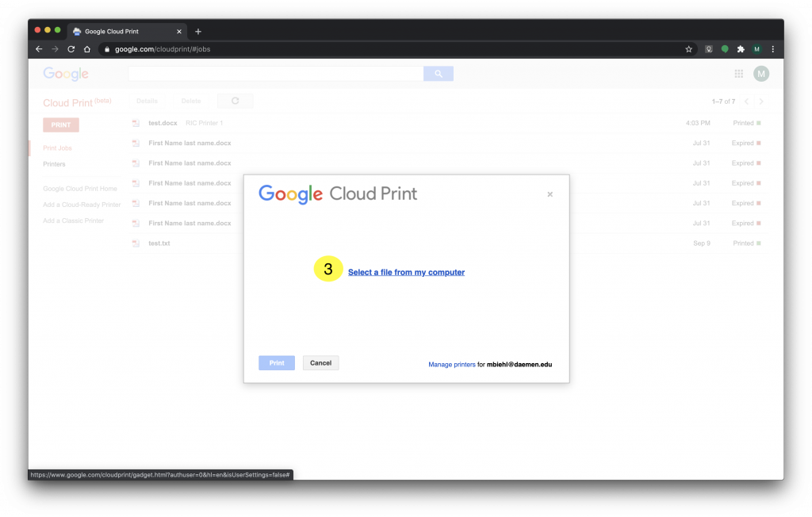Image resolution: width=812 pixels, height=517 pixels.
Task: Click the Manage printers link
Action: (x=451, y=365)
